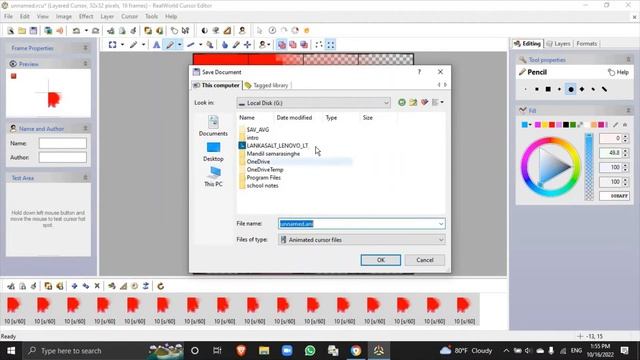This screenshot has width=640, height=360.
Task: Click the Save dialog question mark help icon
Action: [x=419, y=72]
